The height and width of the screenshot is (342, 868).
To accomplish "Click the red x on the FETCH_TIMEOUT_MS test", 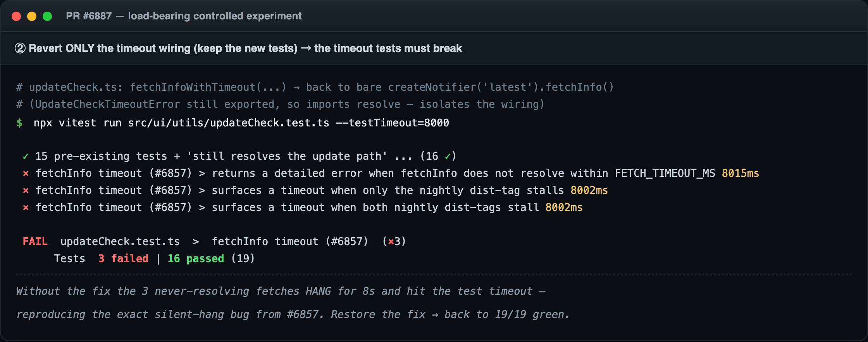I will (26, 173).
